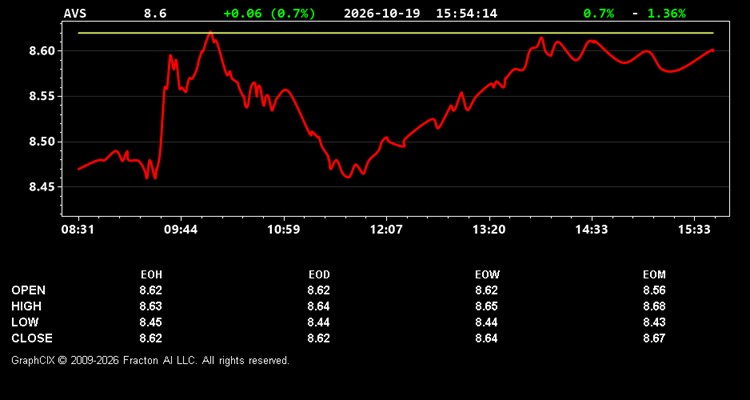
Task: Click the EOH column header
Action: [151, 275]
